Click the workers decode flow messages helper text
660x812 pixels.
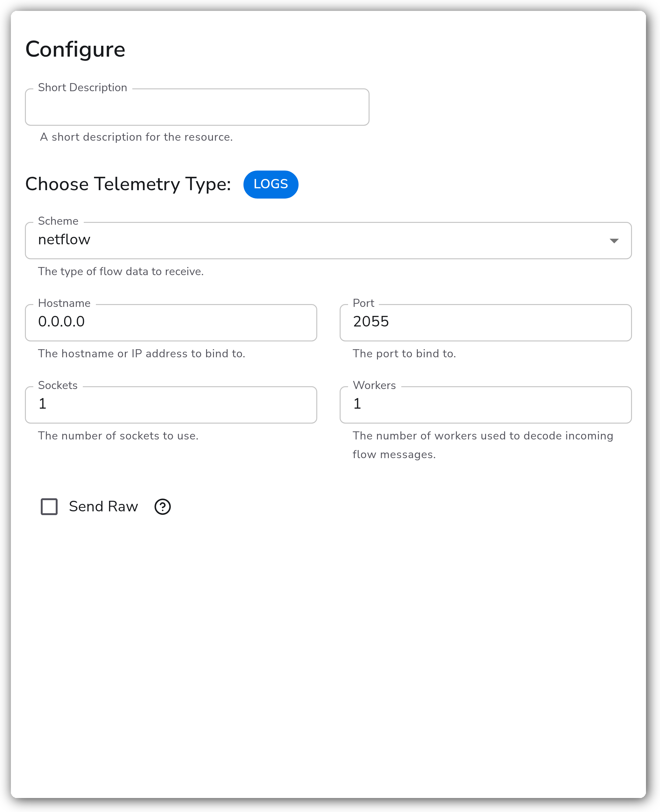(483, 445)
